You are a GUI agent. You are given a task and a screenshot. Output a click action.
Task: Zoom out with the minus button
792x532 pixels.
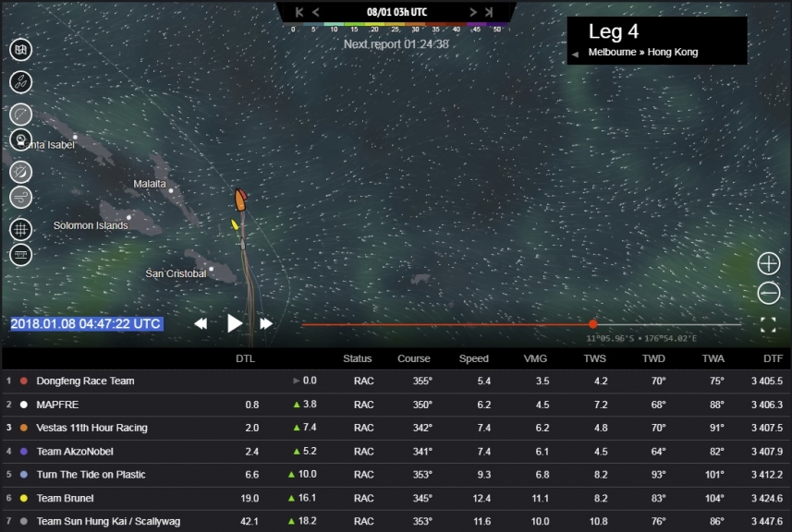click(768, 293)
